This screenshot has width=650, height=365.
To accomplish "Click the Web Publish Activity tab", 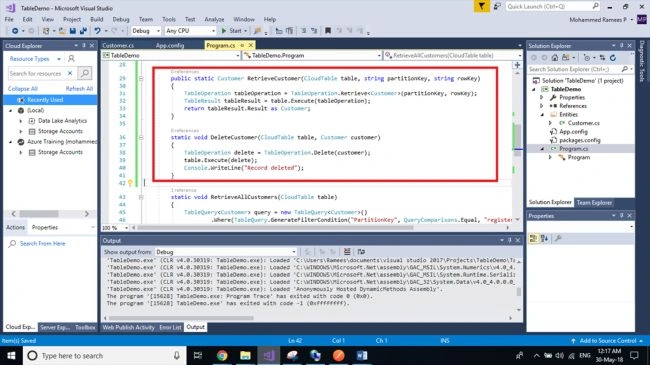I will point(129,327).
